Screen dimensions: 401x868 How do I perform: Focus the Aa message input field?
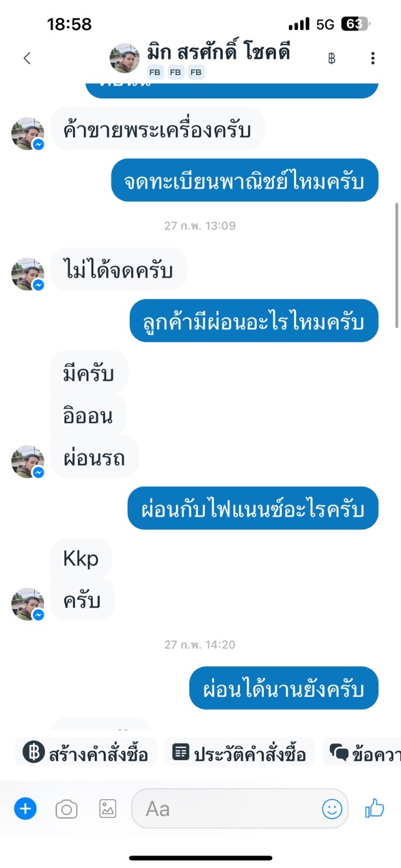click(x=240, y=809)
